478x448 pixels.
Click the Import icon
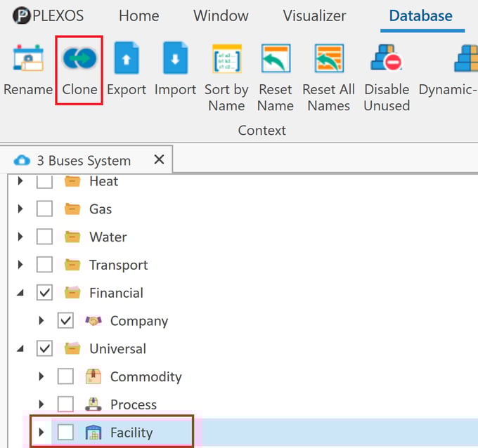pyautogui.click(x=175, y=60)
